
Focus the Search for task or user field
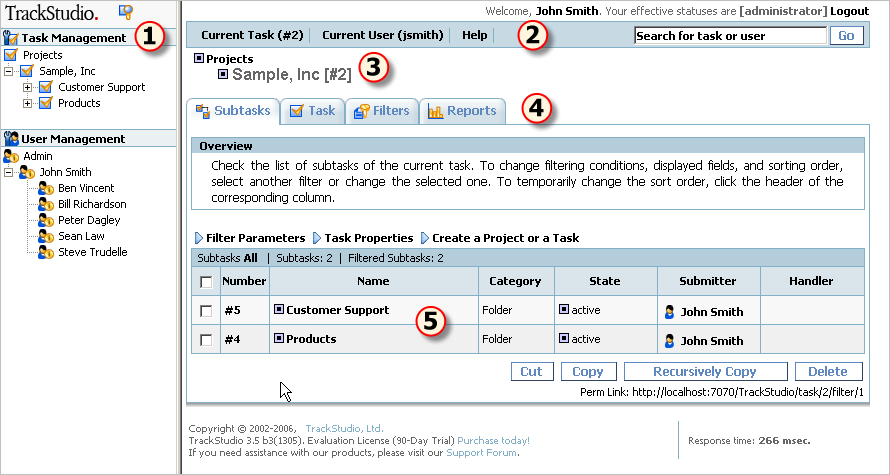tap(730, 36)
